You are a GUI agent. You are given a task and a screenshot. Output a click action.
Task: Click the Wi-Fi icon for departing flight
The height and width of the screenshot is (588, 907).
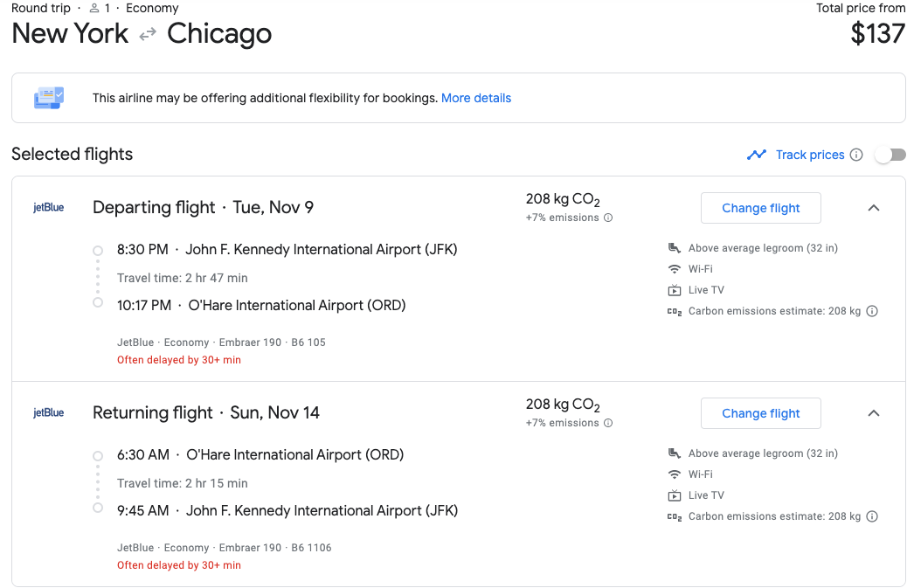tap(674, 269)
